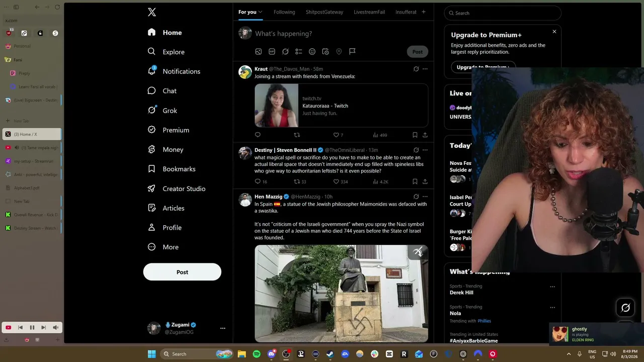Open Notifications bell icon
This screenshot has height=362, width=644.
151,71
